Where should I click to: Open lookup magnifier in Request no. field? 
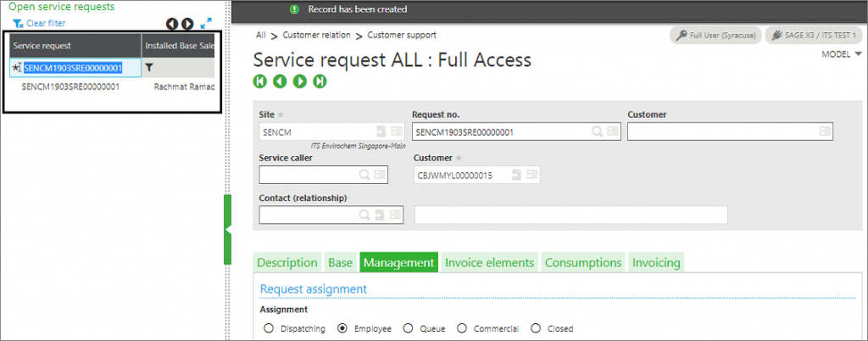coord(598,131)
